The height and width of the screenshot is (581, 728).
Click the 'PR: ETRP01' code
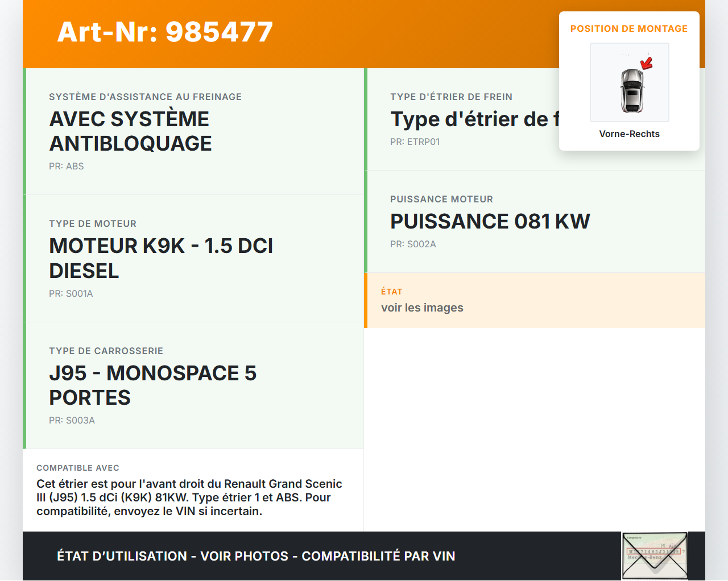(415, 142)
